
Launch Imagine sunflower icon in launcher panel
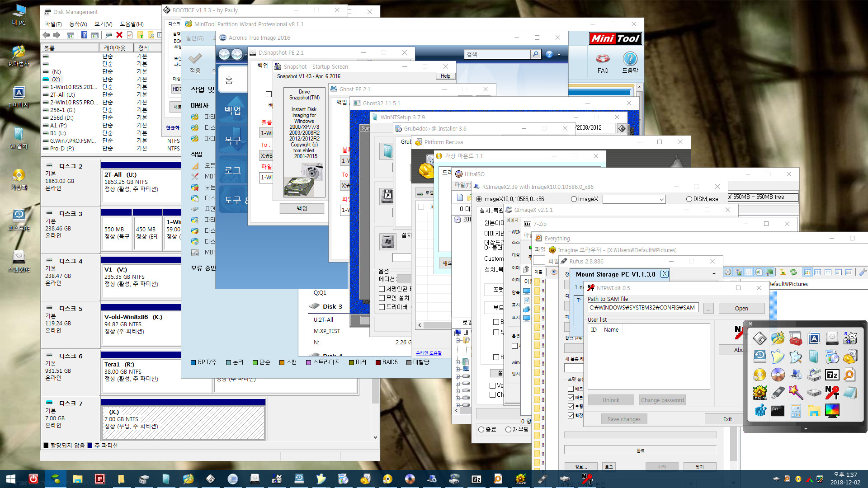[759, 393]
